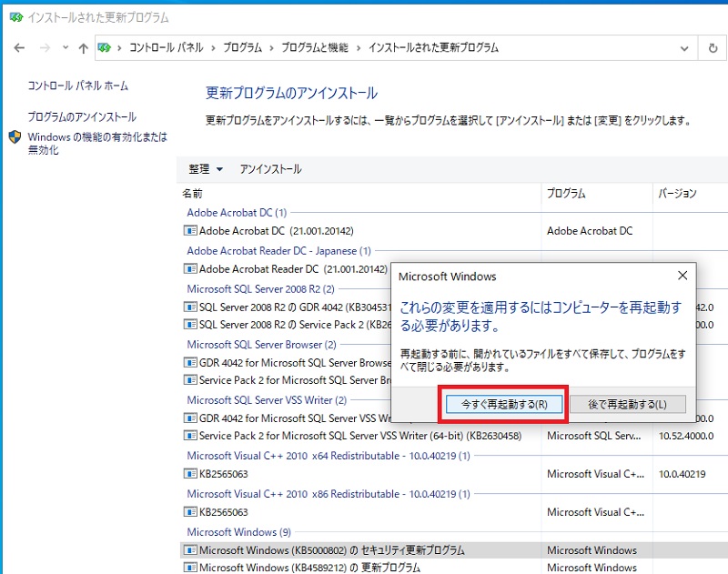This screenshot has height=574, width=728.
Task: Close the Microsoft Windows restart dialog
Action: coord(682,276)
